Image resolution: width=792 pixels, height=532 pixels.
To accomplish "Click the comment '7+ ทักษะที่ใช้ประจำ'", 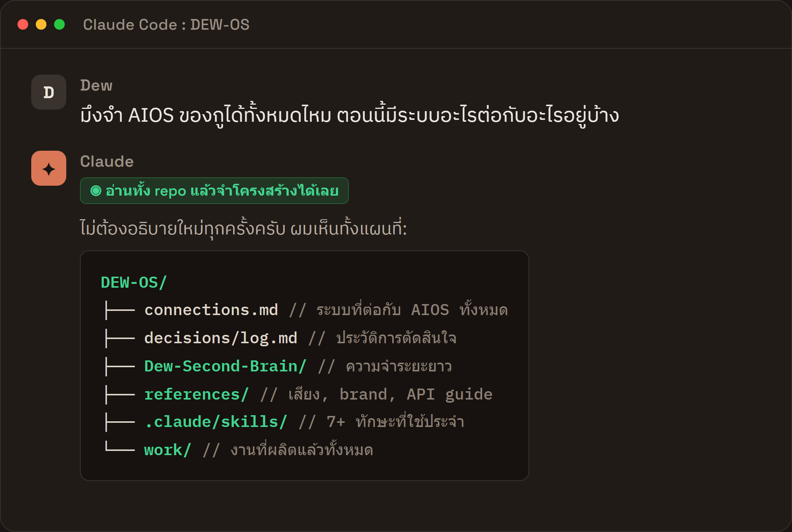I will tap(395, 421).
